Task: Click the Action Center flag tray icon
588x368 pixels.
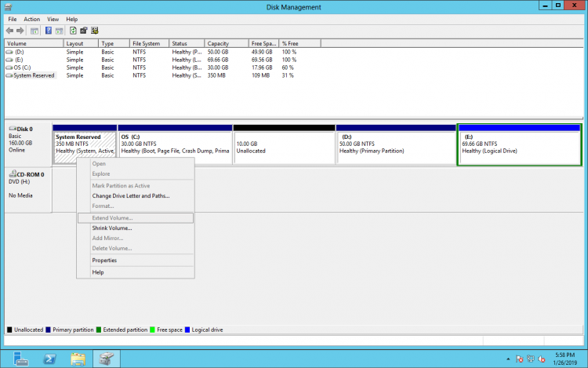Action: click(519, 359)
